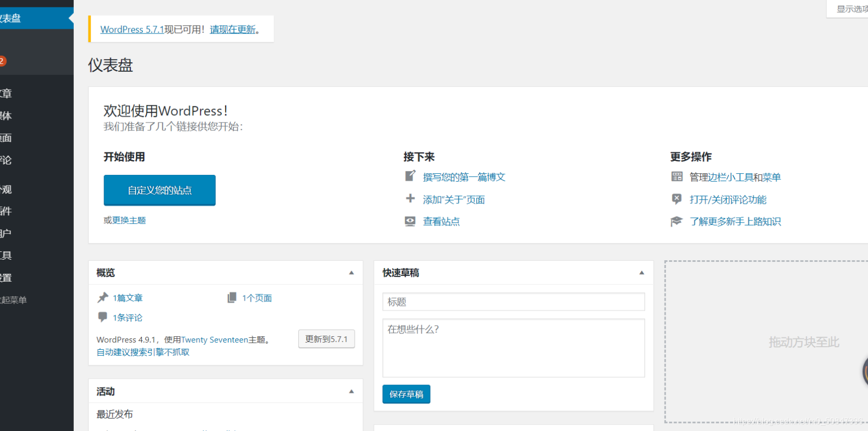Screen dimensions: 868x431
Task: Open the 撰写您的第一篇博文 link
Action: tap(464, 177)
